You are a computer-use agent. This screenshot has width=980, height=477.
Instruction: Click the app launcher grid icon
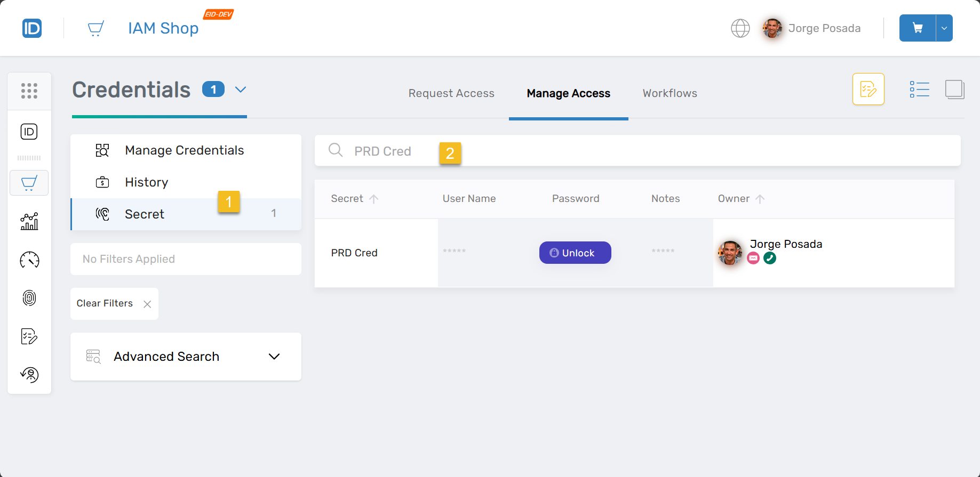tap(29, 91)
